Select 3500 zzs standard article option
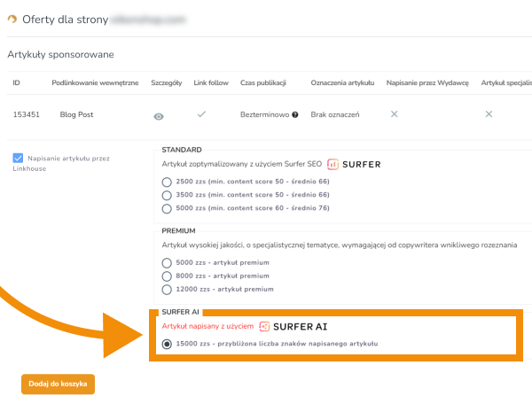This screenshot has width=532, height=412. tap(167, 195)
